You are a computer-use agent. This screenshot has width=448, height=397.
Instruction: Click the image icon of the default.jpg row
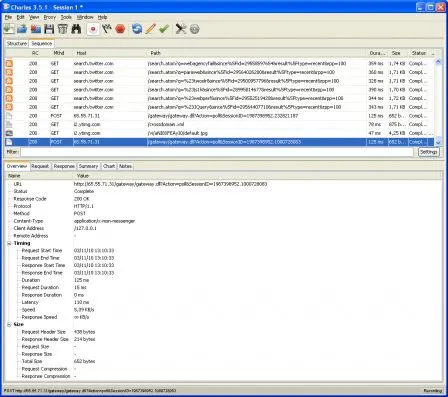(x=9, y=133)
